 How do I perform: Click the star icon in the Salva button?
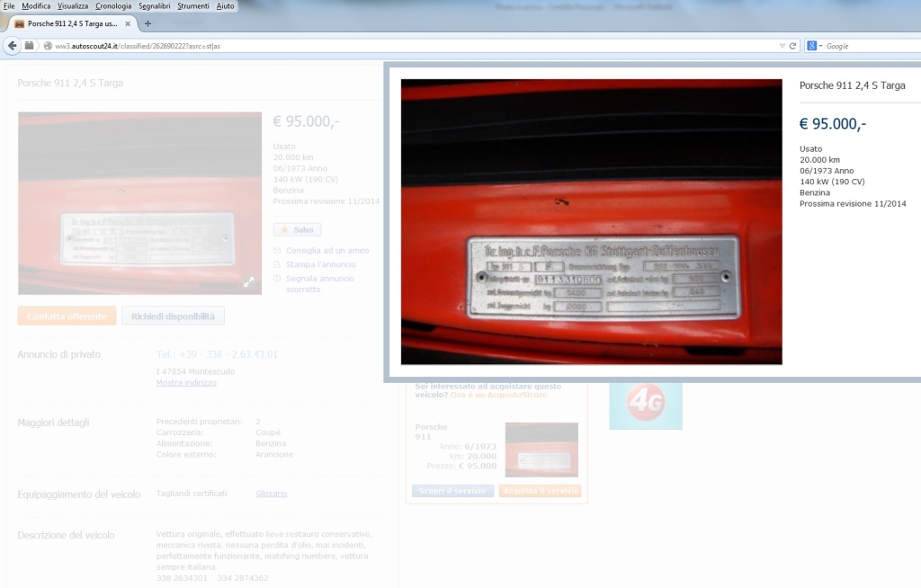click(x=285, y=229)
